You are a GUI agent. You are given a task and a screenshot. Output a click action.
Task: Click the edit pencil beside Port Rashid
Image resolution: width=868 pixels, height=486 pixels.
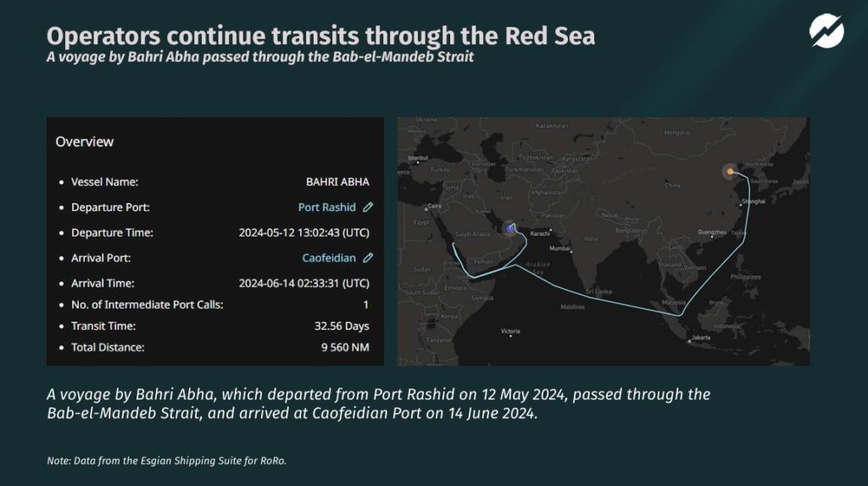(x=368, y=207)
